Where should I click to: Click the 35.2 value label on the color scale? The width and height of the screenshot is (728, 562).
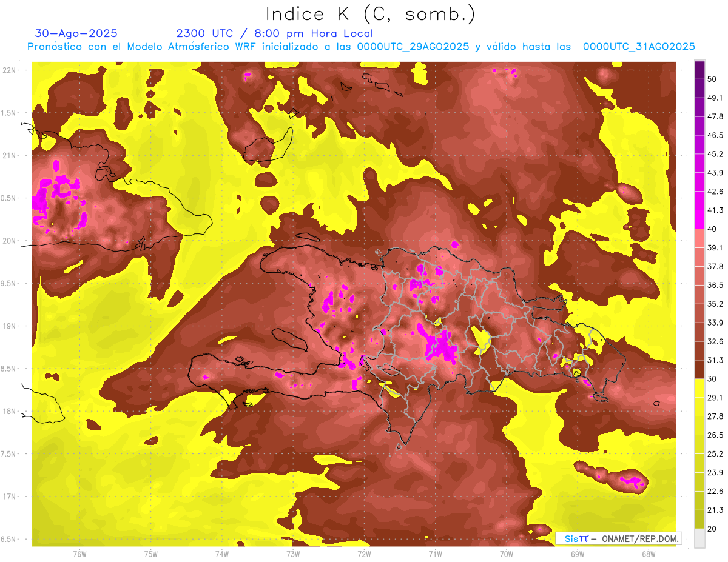[x=715, y=304]
